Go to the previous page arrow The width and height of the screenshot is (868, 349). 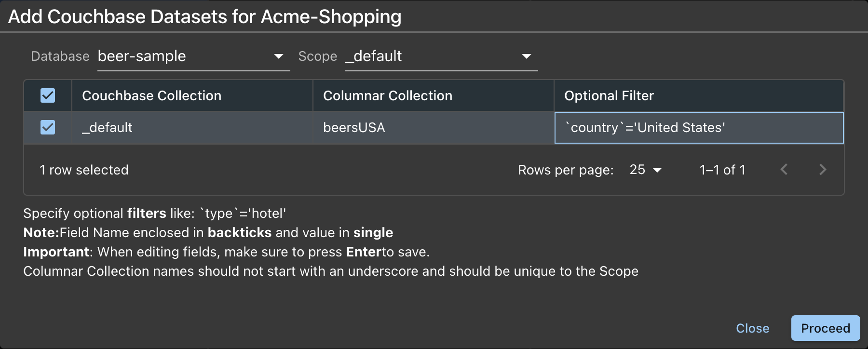tap(784, 170)
